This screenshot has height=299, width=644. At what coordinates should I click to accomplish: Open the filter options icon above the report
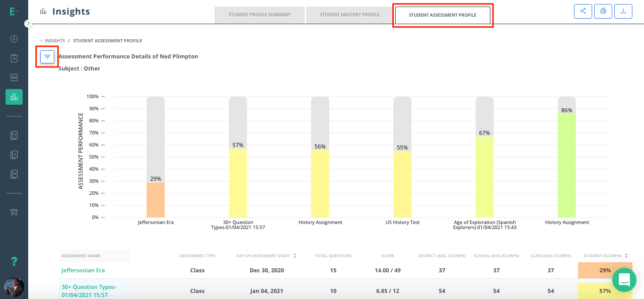(47, 56)
